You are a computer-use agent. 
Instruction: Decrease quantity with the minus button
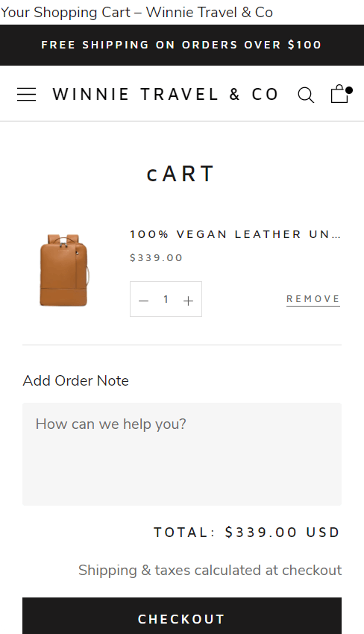[x=143, y=301]
